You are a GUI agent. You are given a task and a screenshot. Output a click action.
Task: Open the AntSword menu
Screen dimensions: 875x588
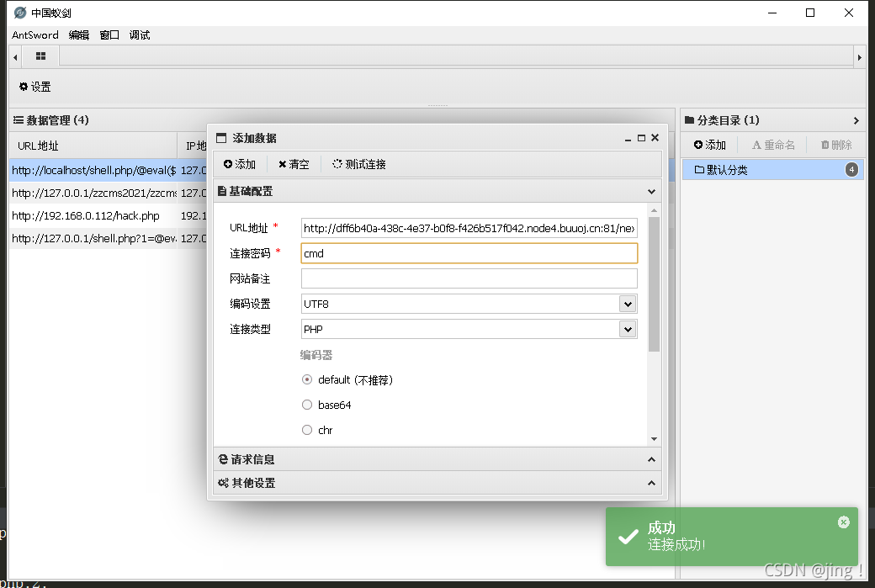click(x=35, y=35)
